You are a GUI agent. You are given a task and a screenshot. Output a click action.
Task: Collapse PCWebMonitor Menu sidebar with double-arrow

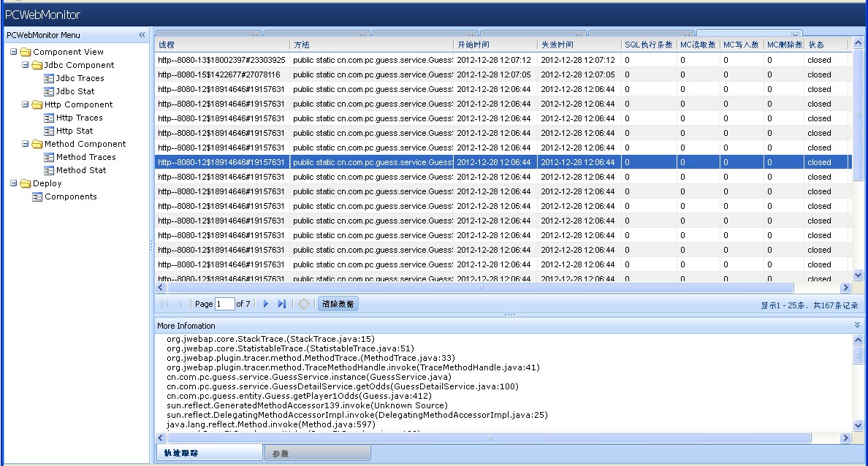click(x=142, y=35)
